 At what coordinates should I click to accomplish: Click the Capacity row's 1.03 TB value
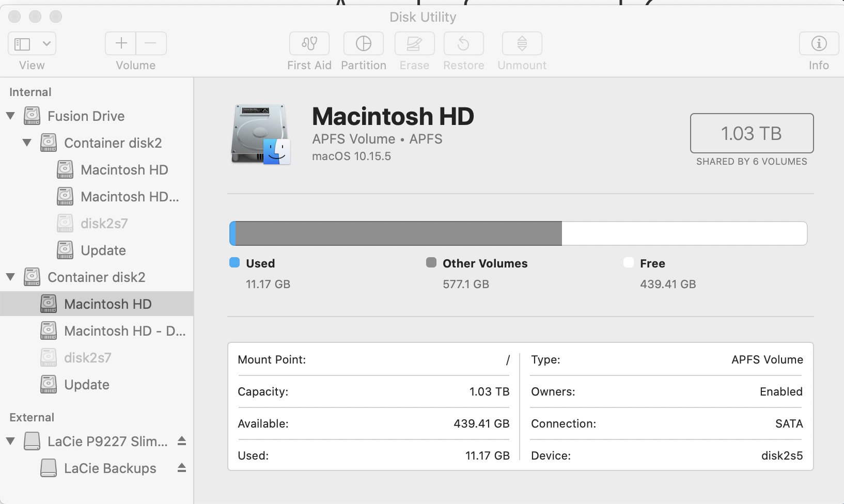(x=489, y=391)
